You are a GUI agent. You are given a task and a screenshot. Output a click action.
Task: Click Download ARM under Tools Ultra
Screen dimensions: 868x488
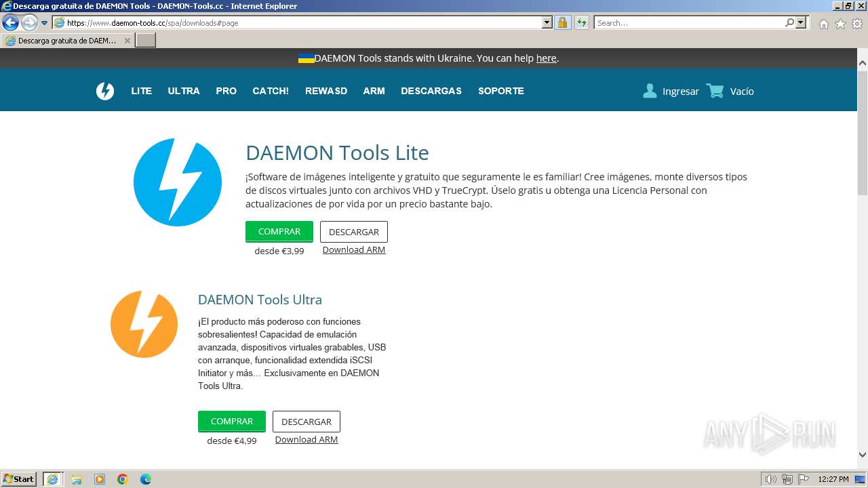[307, 439]
